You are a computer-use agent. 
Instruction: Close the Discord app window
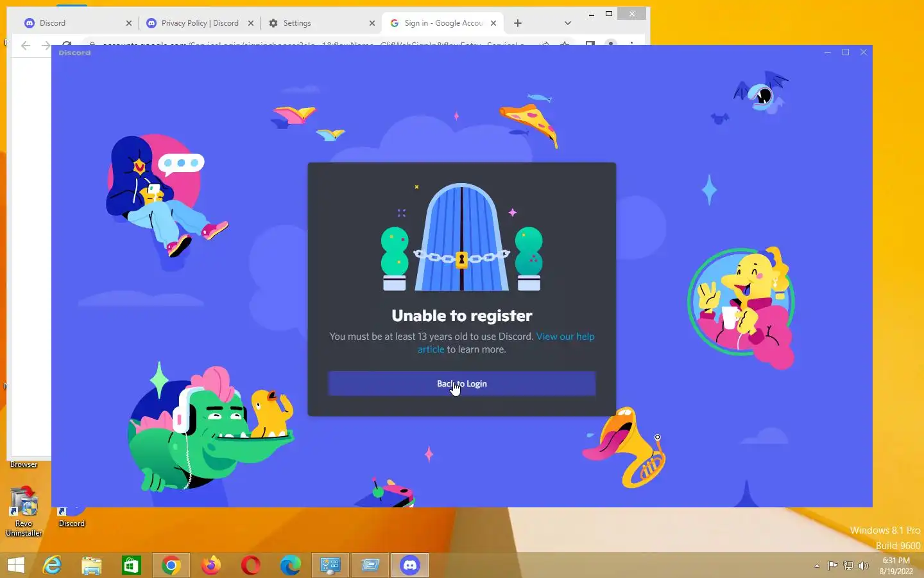click(864, 52)
